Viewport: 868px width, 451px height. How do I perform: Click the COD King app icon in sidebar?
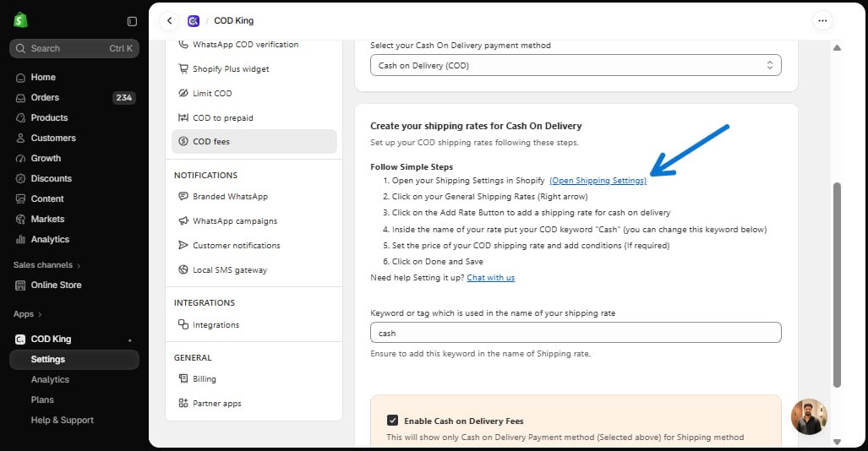(x=20, y=340)
